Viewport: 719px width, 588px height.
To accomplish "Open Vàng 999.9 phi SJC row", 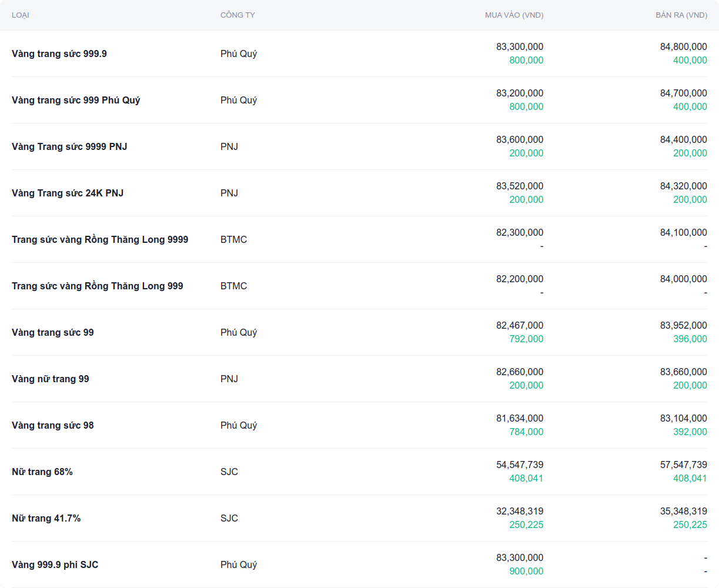I will [x=55, y=565].
